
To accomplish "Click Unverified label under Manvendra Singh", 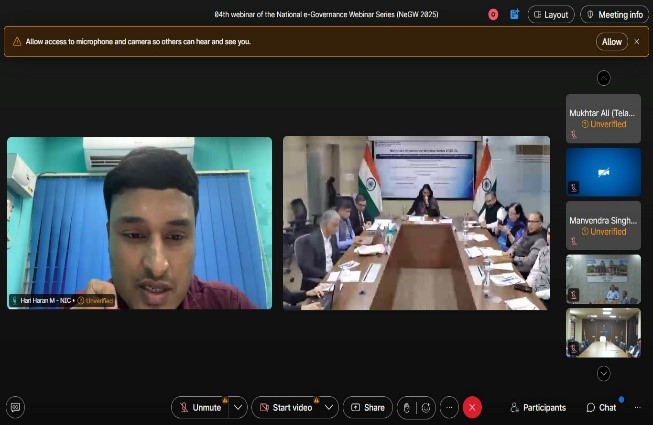I will click(604, 231).
